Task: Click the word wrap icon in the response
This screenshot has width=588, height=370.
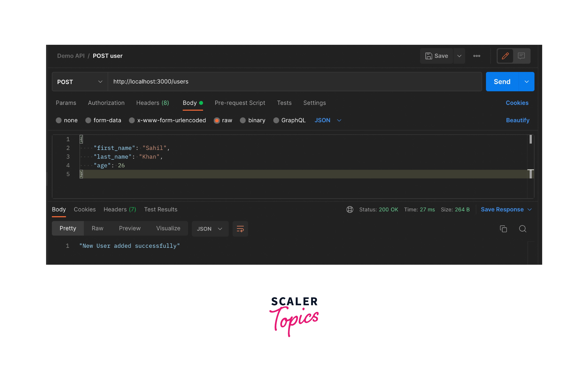Action: [x=240, y=229]
